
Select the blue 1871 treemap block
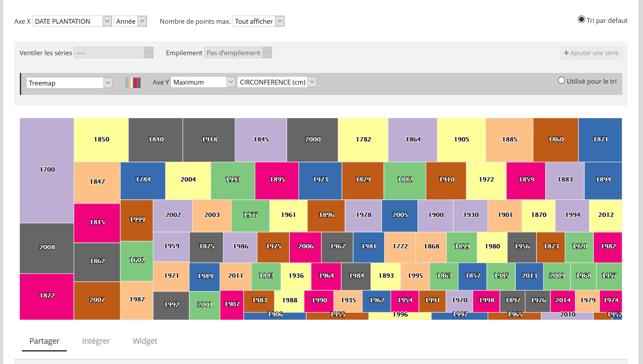[x=600, y=140]
